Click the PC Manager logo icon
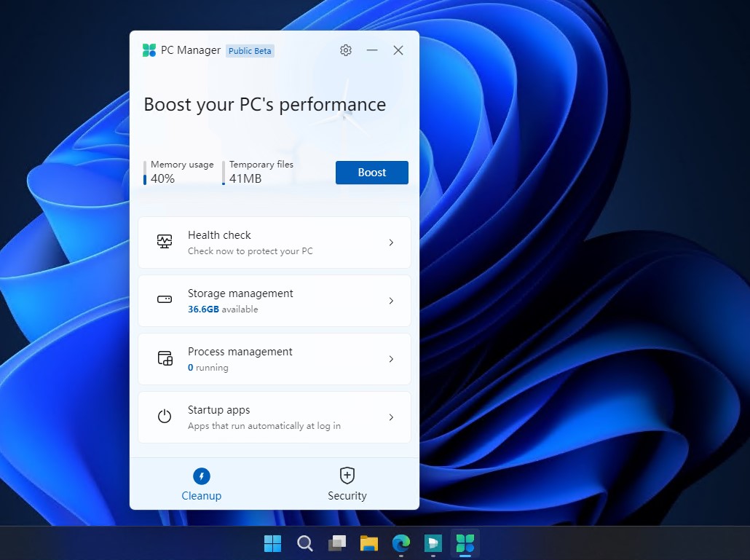This screenshot has width=750, height=560. point(149,50)
